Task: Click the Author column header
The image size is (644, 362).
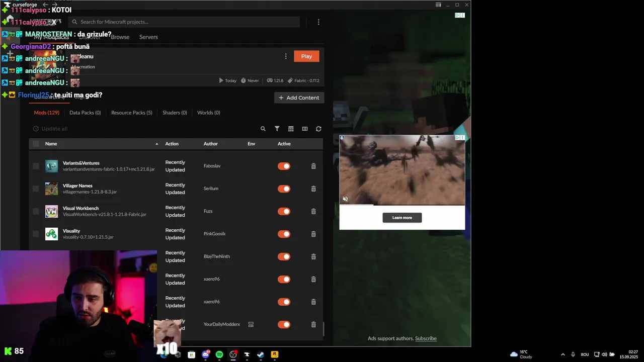Action: tap(210, 144)
